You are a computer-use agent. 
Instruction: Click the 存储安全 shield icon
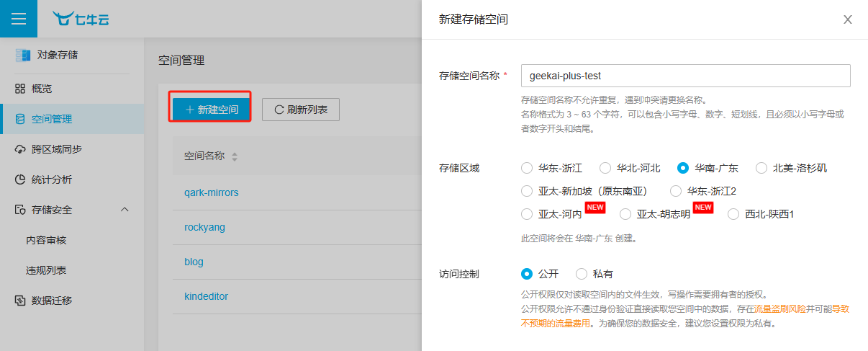click(20, 210)
